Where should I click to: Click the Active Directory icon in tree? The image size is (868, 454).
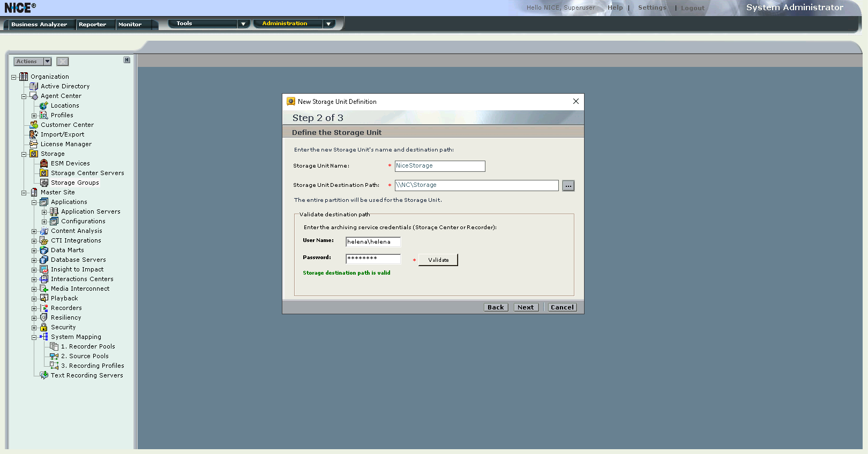34,86
